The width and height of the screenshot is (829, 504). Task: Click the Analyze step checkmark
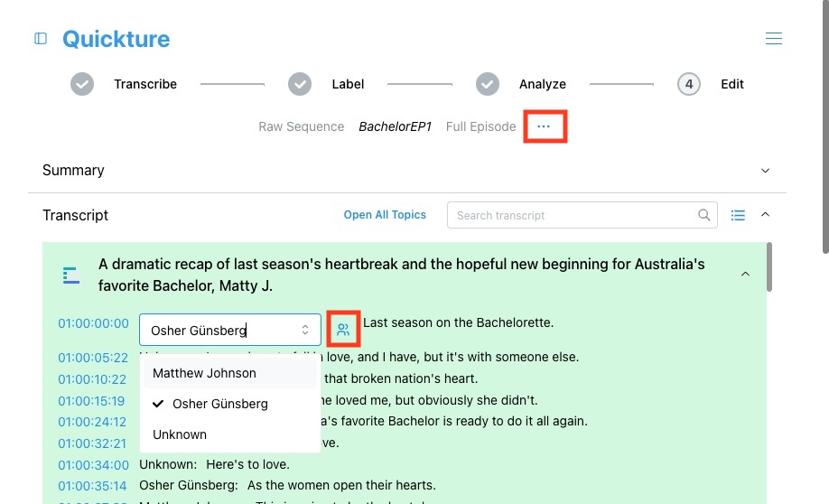click(x=488, y=84)
